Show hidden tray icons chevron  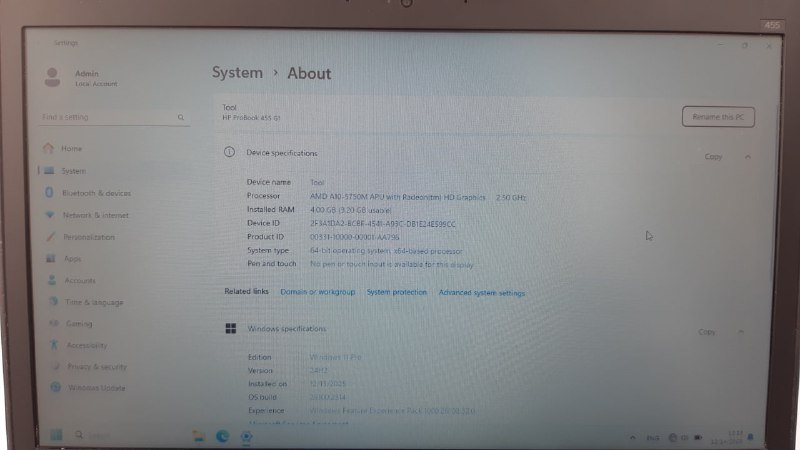633,437
